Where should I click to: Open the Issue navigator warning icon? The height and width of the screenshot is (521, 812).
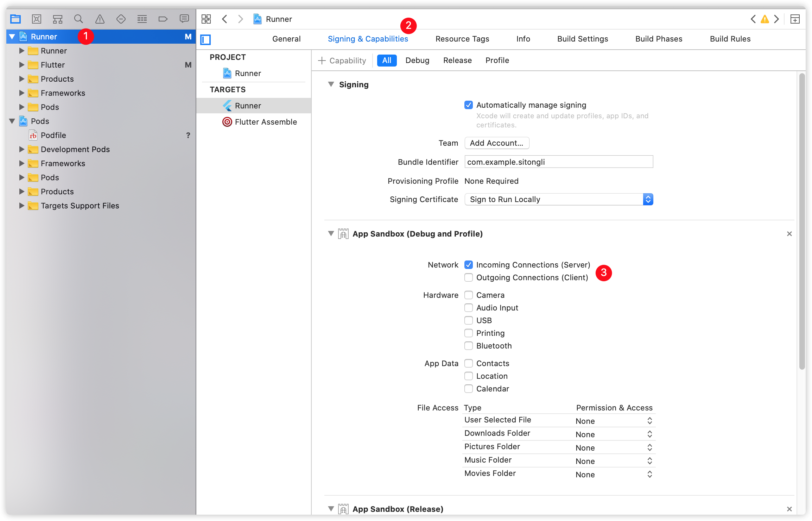tap(100, 19)
